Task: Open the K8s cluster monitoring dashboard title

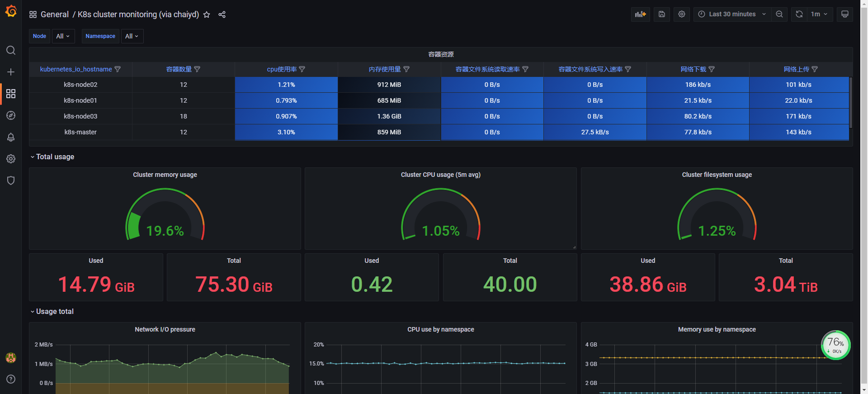Action: pyautogui.click(x=138, y=14)
